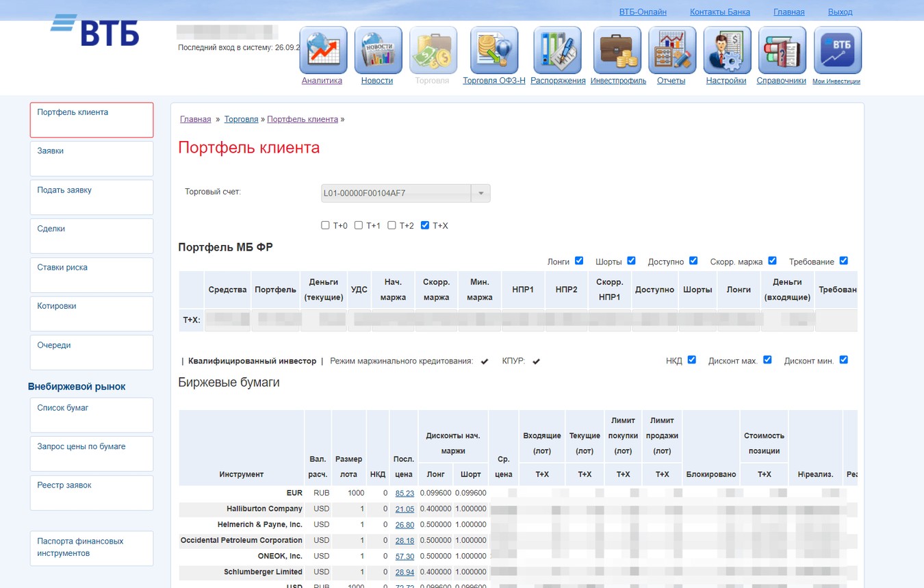Click Главная in the breadcrumb
924x588 pixels.
pos(196,119)
